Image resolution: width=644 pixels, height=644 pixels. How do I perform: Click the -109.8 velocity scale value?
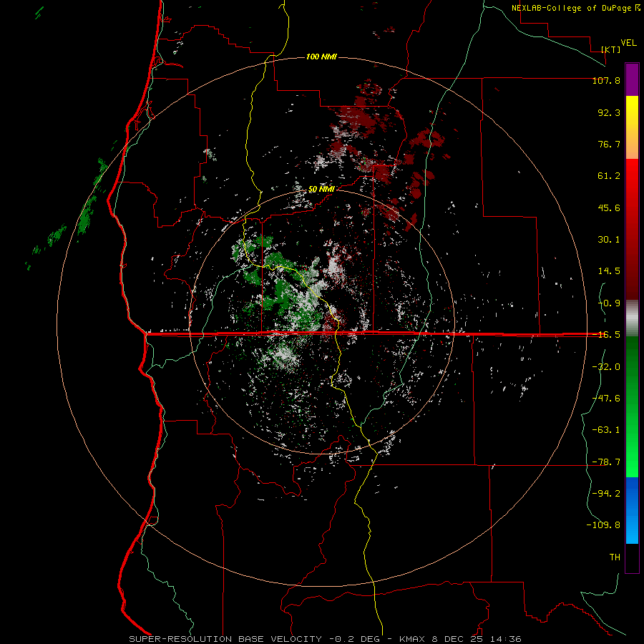[603, 525]
